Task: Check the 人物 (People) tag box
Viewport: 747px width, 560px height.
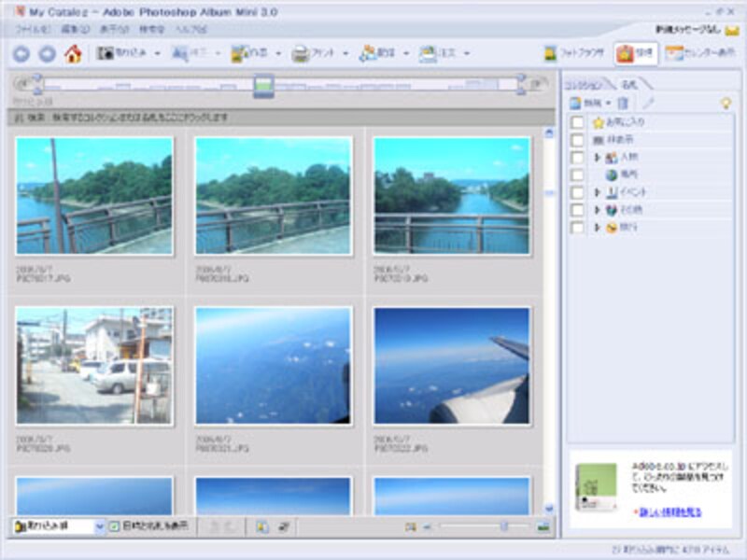Action: click(x=577, y=157)
